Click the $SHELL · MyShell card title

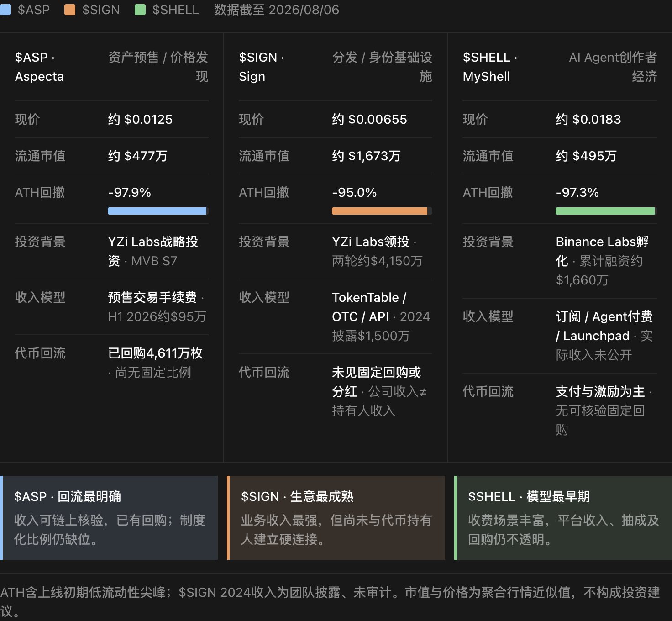coord(490,67)
